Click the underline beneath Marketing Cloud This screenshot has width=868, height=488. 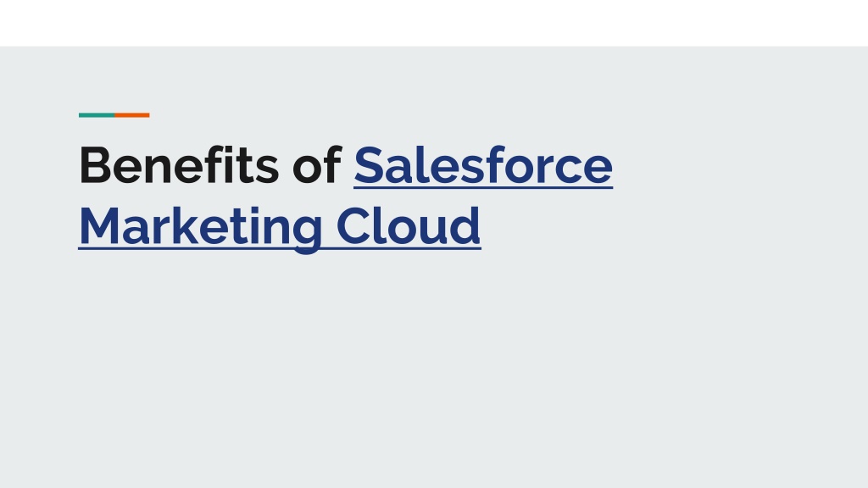coord(280,249)
